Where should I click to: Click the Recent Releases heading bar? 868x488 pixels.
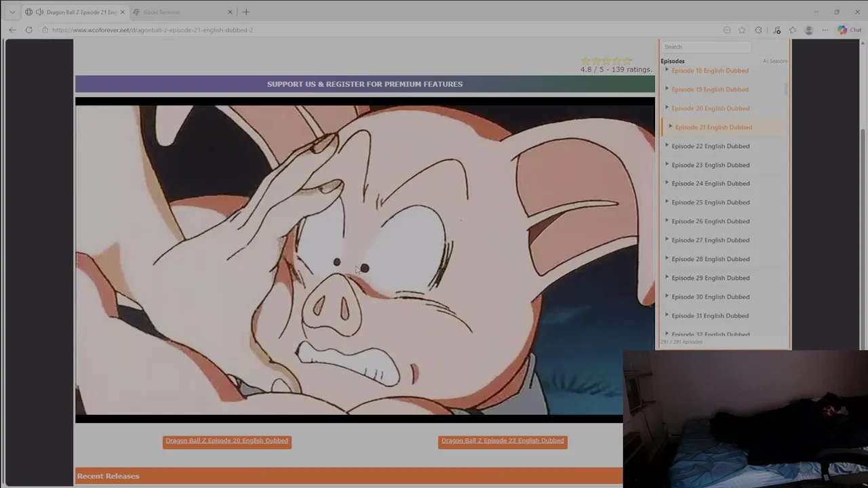point(349,476)
